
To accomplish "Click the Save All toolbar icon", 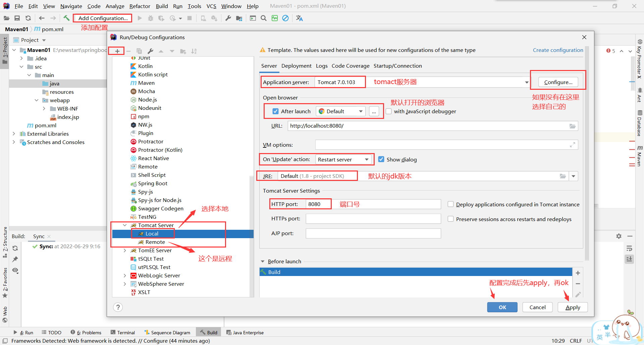I will pyautogui.click(x=17, y=18).
